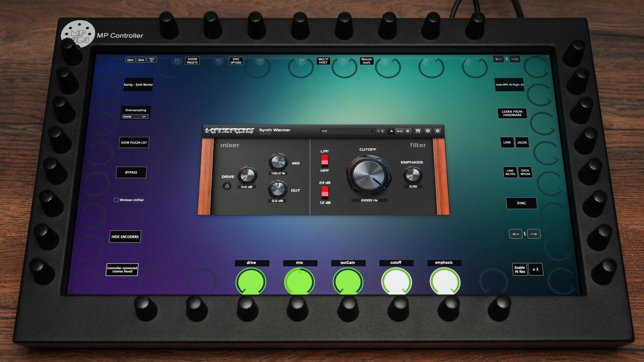Screen dimensions: 644x362
Task: Click the A/B swap arrows button
Action: coord(399,131)
